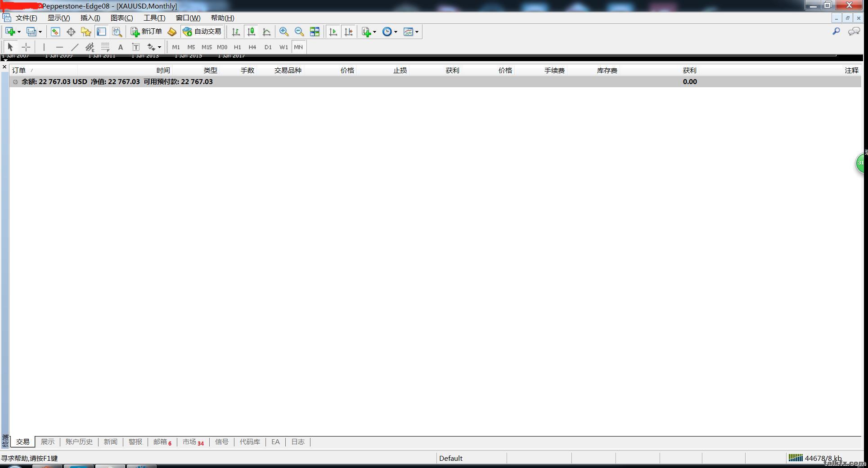Select the equidistant channel tool
The image size is (868, 468).
[x=90, y=47]
